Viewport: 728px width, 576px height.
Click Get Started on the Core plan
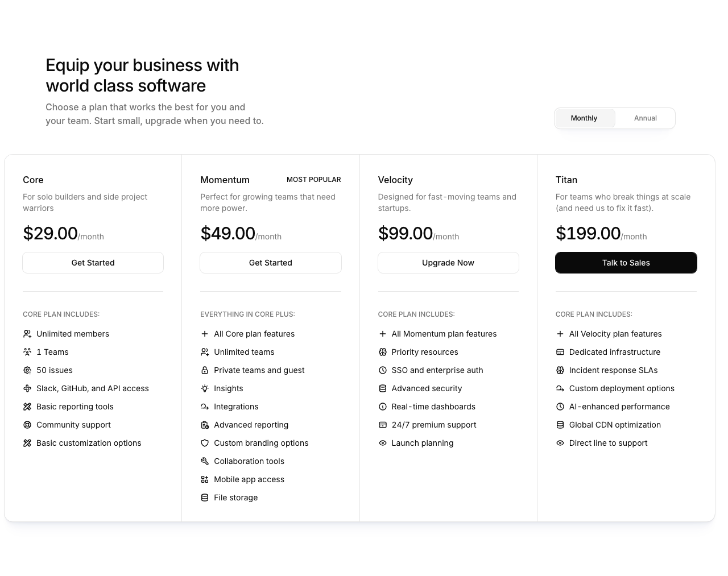[93, 263]
